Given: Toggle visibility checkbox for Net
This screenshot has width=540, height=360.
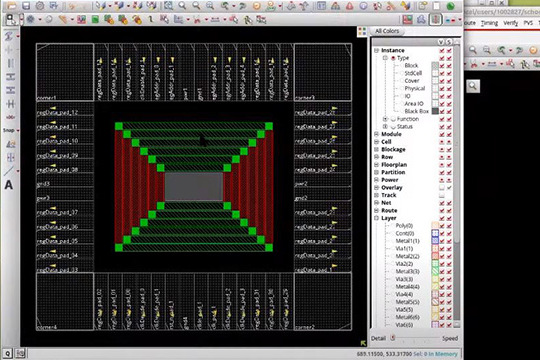Looking at the screenshot, I should (x=442, y=203).
